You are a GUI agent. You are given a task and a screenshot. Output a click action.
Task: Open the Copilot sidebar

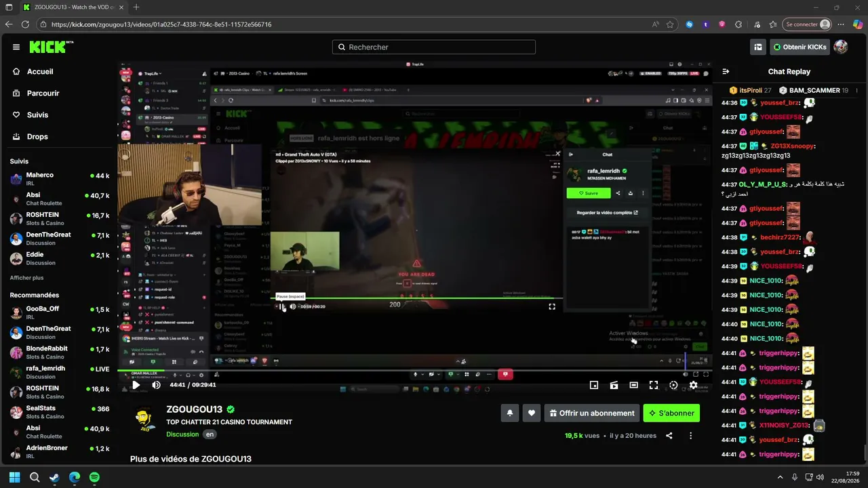pyautogui.click(x=858, y=24)
